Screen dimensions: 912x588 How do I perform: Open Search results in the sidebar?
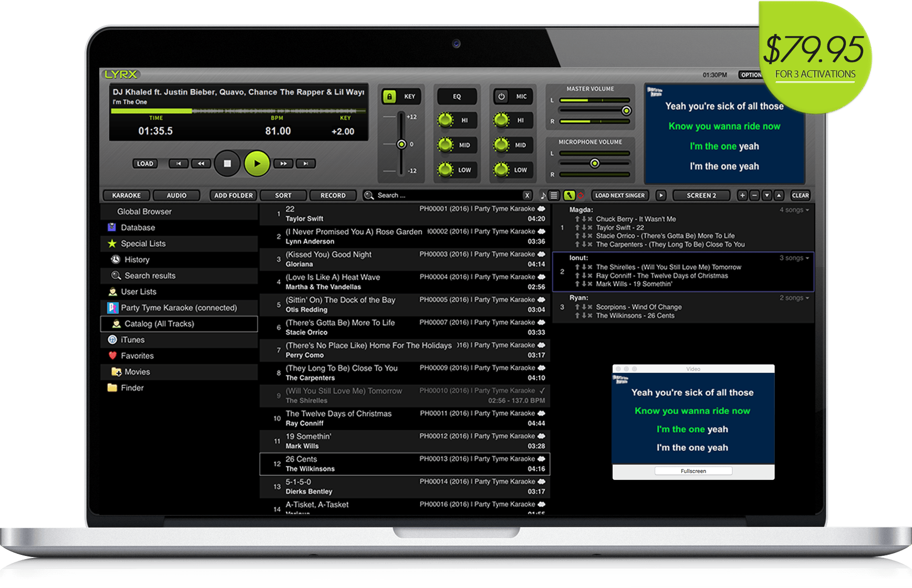coord(179,276)
